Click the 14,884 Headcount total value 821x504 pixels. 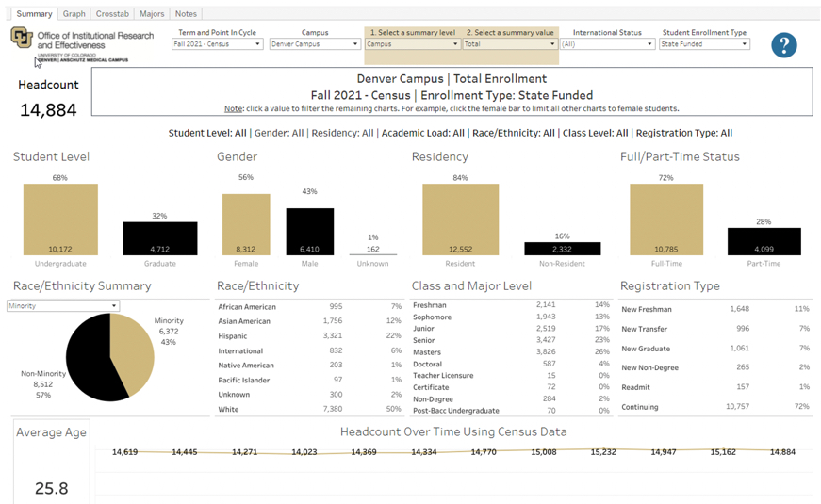pos(48,110)
